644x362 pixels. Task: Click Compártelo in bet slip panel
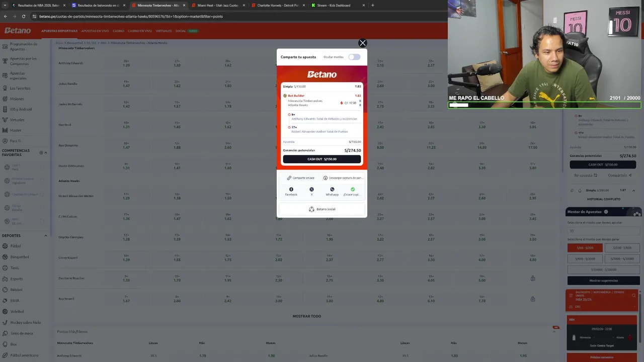tap(620, 175)
